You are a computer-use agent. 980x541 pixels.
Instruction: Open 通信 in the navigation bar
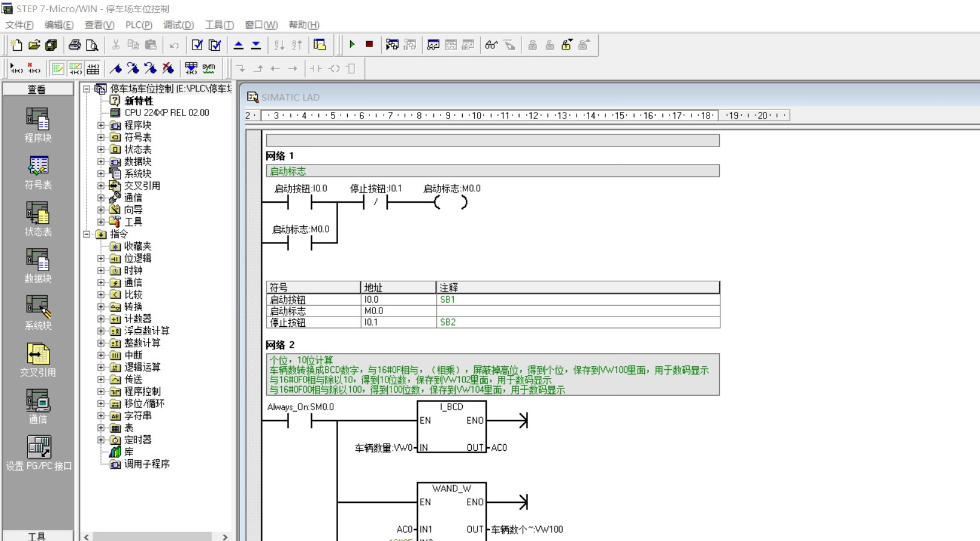click(x=38, y=406)
